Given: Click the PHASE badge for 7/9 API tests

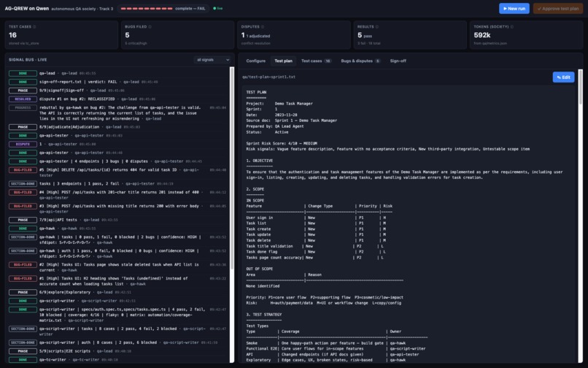Looking at the screenshot, I should pyautogui.click(x=23, y=220).
